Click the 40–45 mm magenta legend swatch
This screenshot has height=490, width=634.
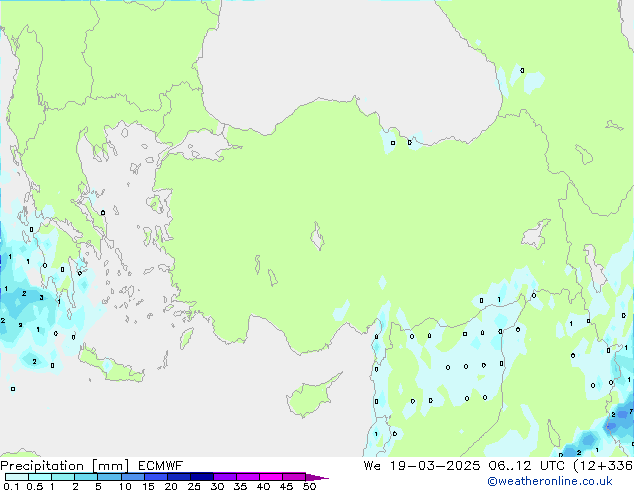(x=271, y=477)
